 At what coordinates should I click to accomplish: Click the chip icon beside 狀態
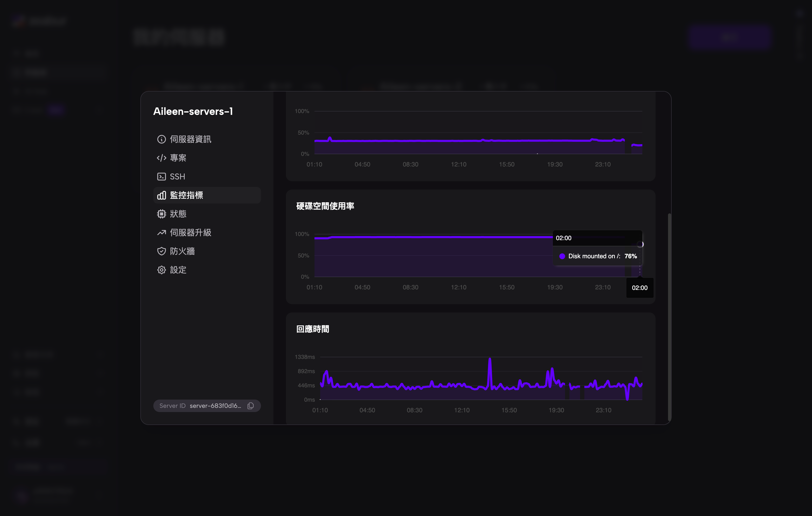point(162,214)
